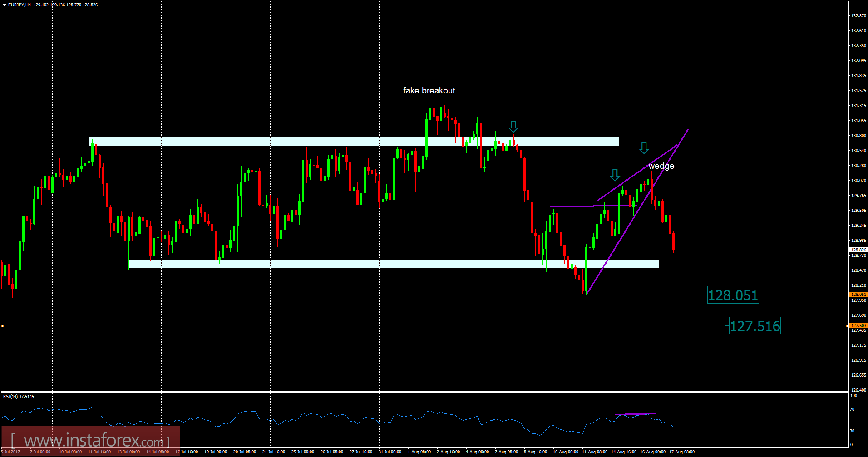Click the orange 128.051 price marker on the scale
The width and height of the screenshot is (868, 457).
click(x=858, y=294)
